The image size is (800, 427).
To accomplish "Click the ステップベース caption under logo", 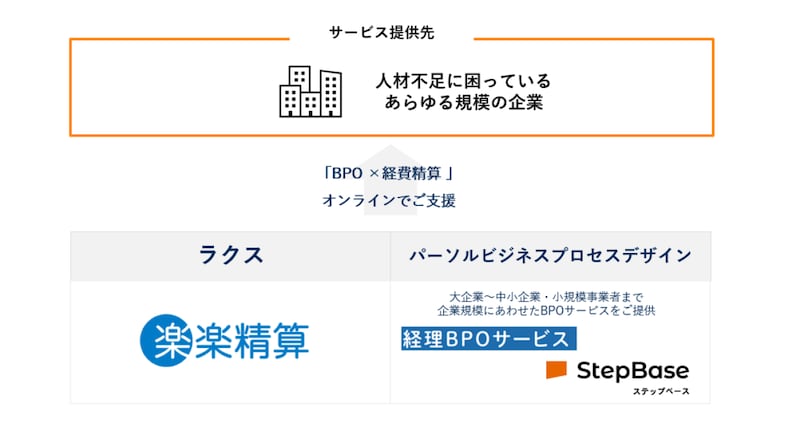I will (660, 391).
